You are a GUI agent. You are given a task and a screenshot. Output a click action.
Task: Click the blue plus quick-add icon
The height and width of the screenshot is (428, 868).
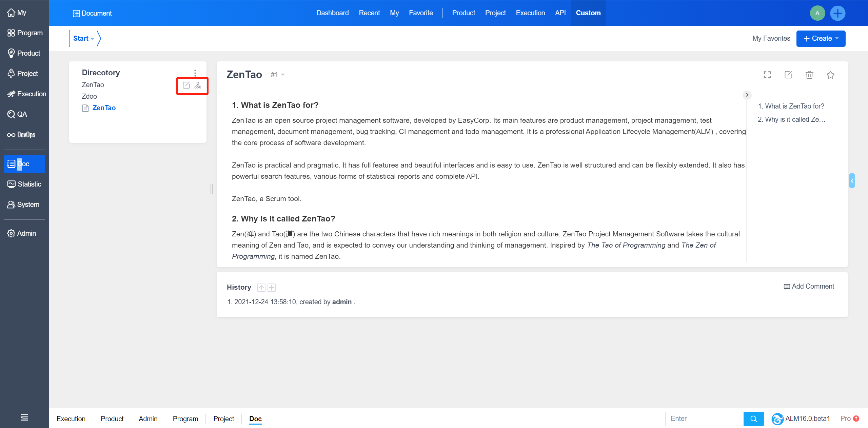[x=837, y=13]
